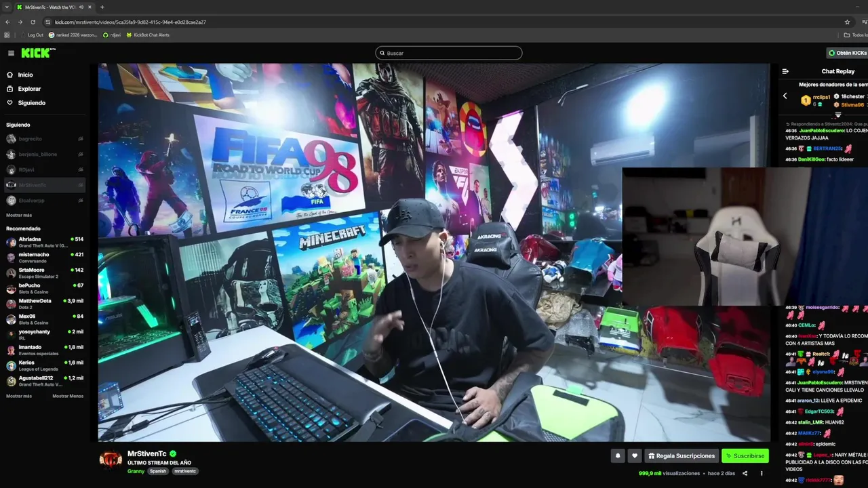
Task: Open followed channel MrStivenTc
Action: point(45,185)
